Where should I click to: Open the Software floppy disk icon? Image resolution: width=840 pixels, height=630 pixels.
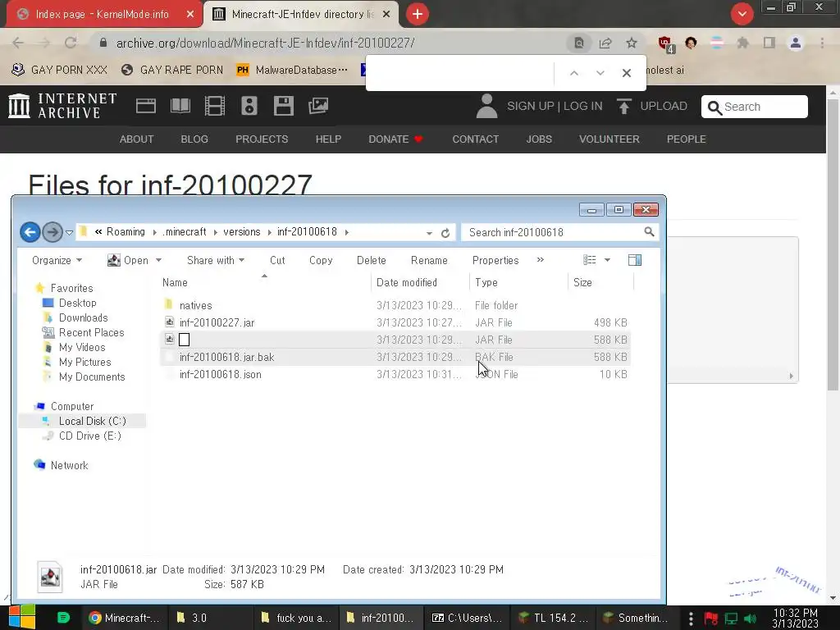(283, 106)
